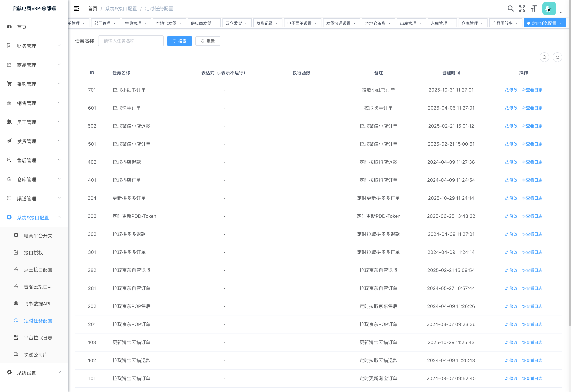The width and height of the screenshot is (571, 392).
Task: Click the 采购管理 cart icon
Action: coord(9,84)
